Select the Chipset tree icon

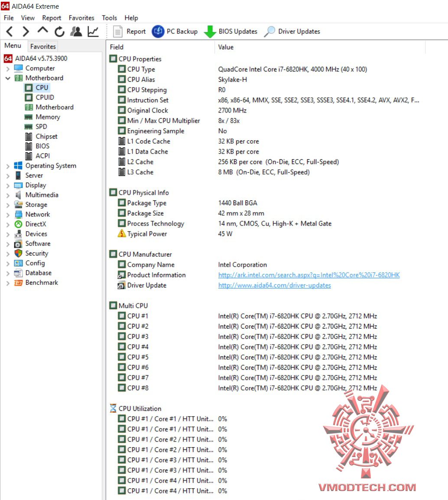coord(29,136)
